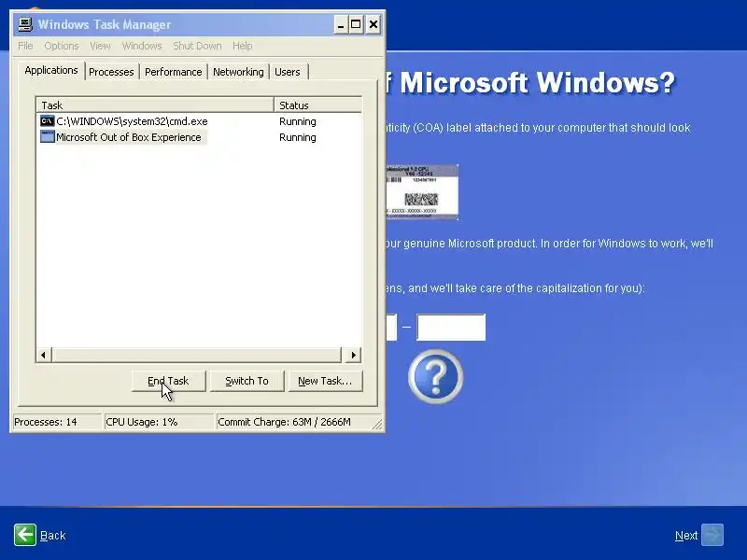Click the Next arrow icon
Viewport: 747px width, 560px height.
(712, 534)
